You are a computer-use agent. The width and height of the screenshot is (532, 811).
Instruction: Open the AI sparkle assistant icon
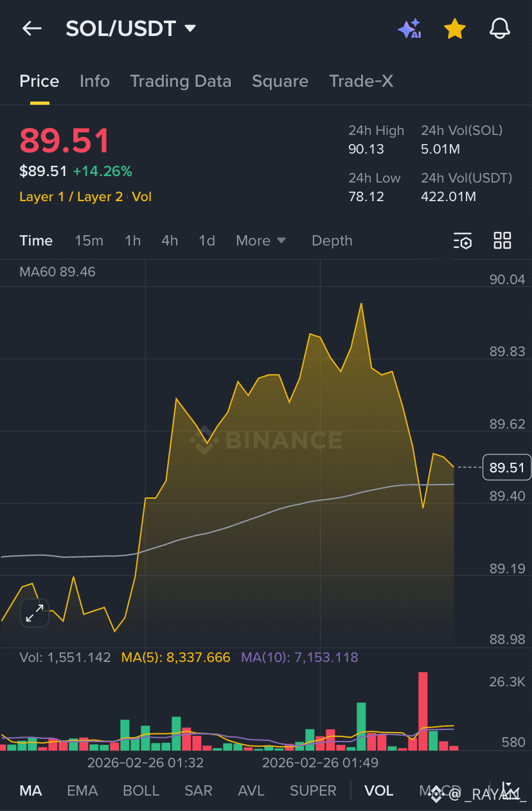(x=409, y=29)
